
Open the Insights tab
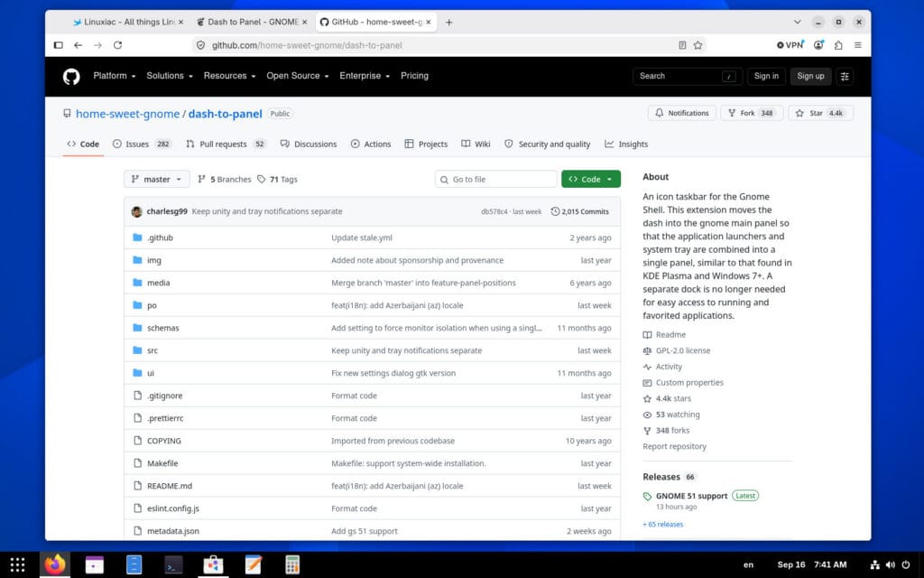[x=626, y=144]
